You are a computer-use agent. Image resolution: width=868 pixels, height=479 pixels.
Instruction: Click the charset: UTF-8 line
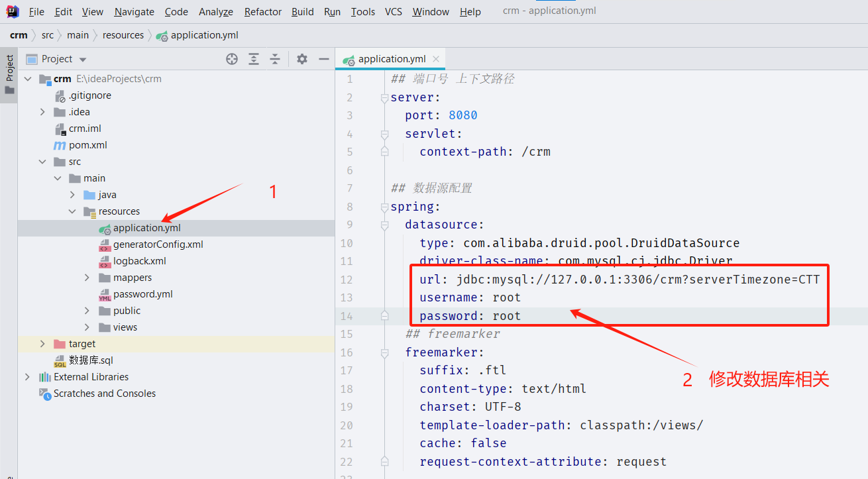pyautogui.click(x=470, y=407)
